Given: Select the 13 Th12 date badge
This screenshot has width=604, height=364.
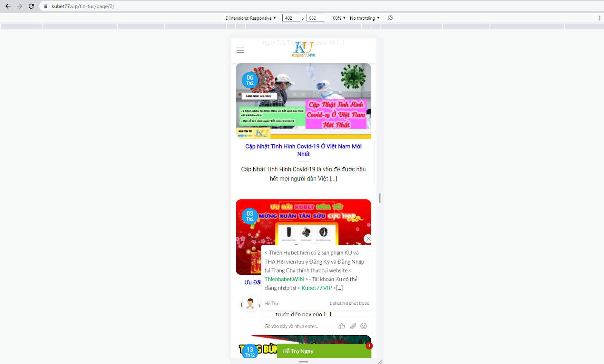Looking at the screenshot, I should click(x=250, y=352).
